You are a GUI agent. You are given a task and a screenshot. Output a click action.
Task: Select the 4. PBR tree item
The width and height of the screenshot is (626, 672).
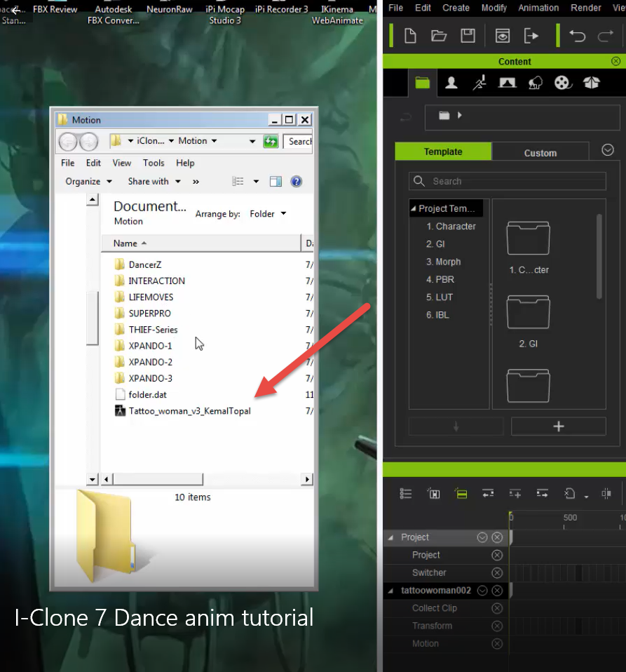click(x=440, y=279)
